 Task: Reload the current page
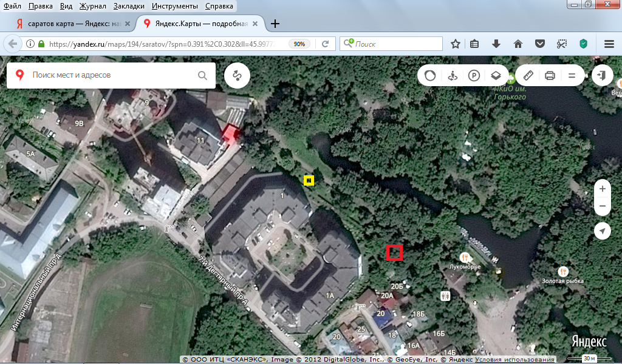(326, 44)
